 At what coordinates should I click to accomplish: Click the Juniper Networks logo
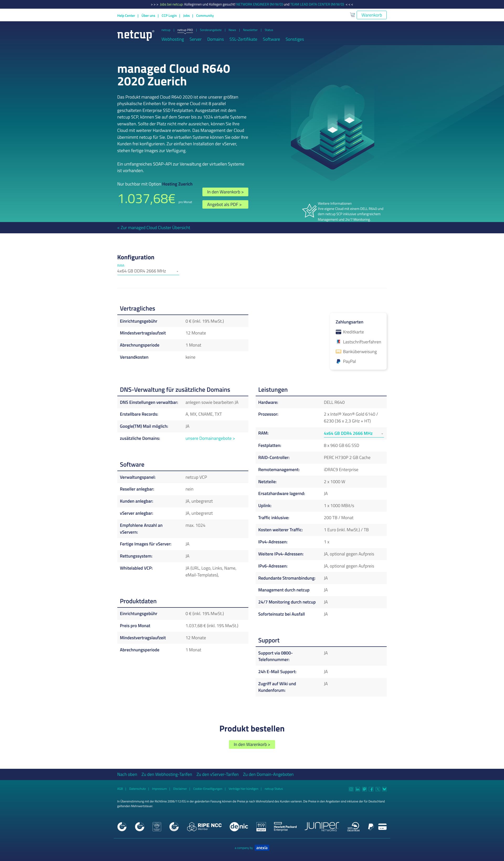pyautogui.click(x=322, y=827)
